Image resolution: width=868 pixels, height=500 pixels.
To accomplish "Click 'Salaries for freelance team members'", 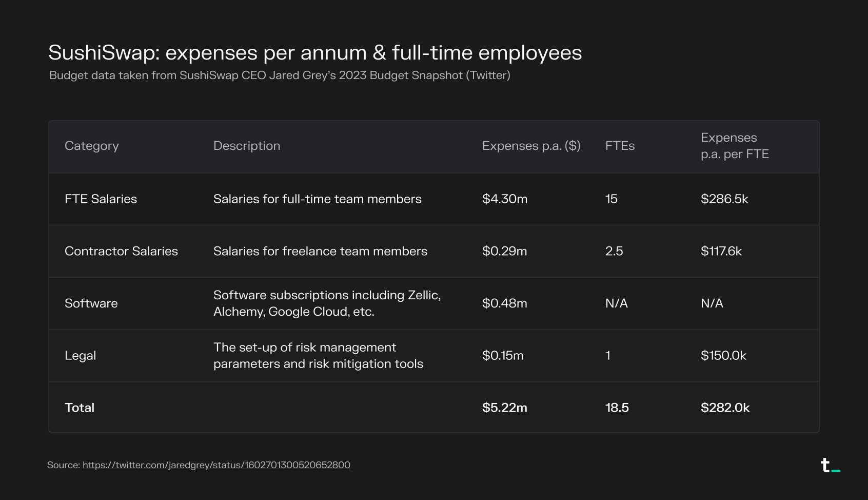I will 320,251.
